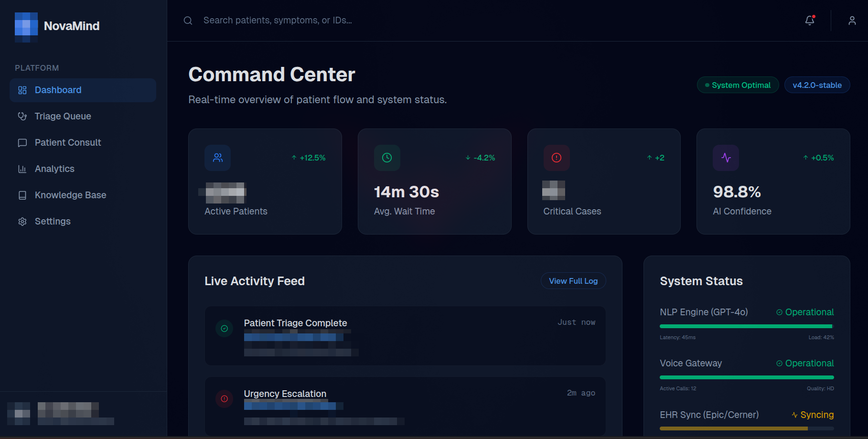Click the Active Patients label
The height and width of the screenshot is (439, 868).
[x=236, y=211]
